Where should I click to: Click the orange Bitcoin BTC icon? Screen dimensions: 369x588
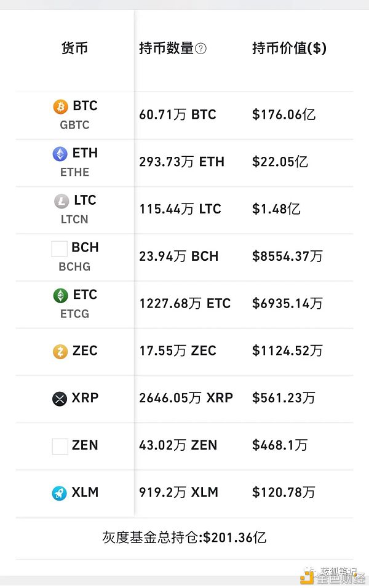click(x=60, y=106)
